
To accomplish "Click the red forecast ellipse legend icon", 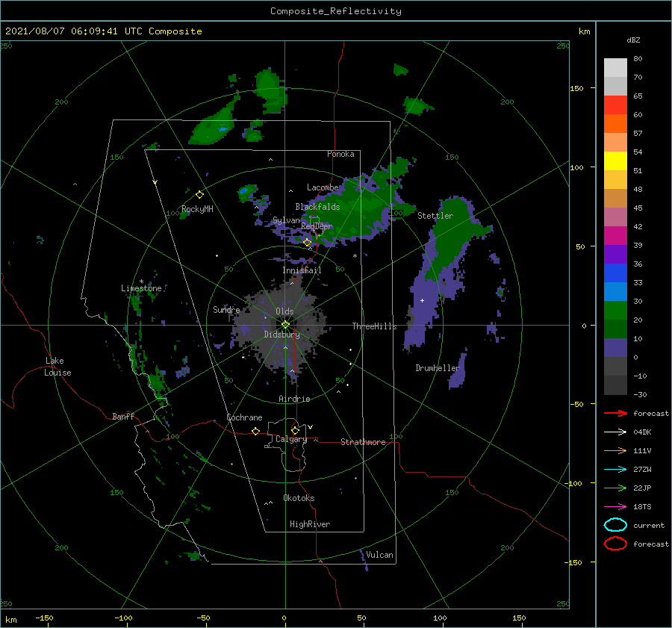I will 615,544.
